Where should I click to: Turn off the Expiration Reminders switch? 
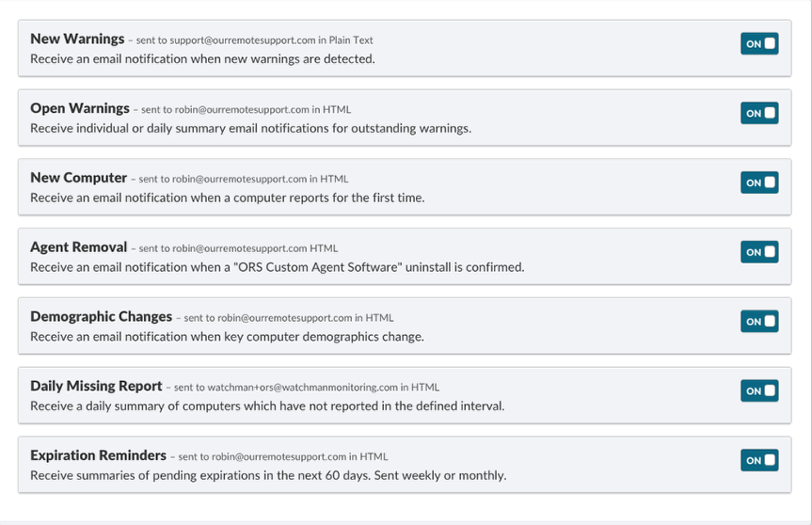click(x=759, y=460)
